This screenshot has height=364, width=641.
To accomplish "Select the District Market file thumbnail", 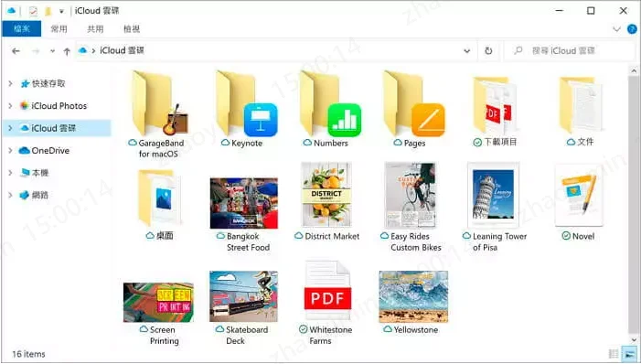I will pyautogui.click(x=326, y=195).
